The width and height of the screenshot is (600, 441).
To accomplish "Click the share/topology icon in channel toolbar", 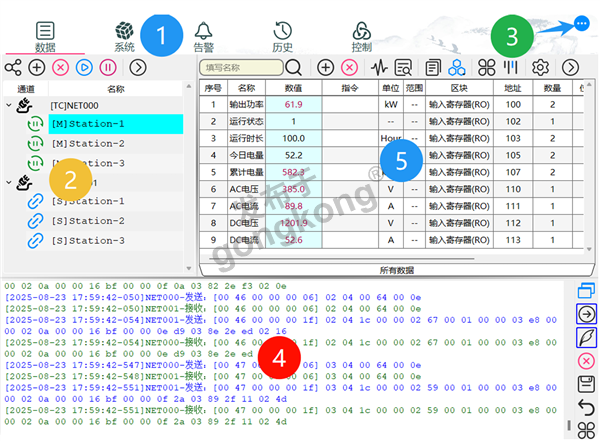I will click(x=13, y=67).
